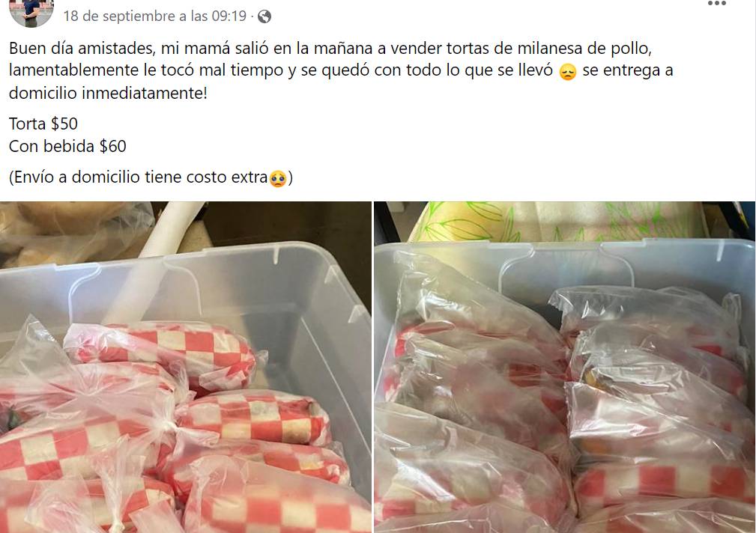Open right photo of plastic-bagged tortas
Image resolution: width=756 pixels, height=533 pixels.
tap(565, 368)
